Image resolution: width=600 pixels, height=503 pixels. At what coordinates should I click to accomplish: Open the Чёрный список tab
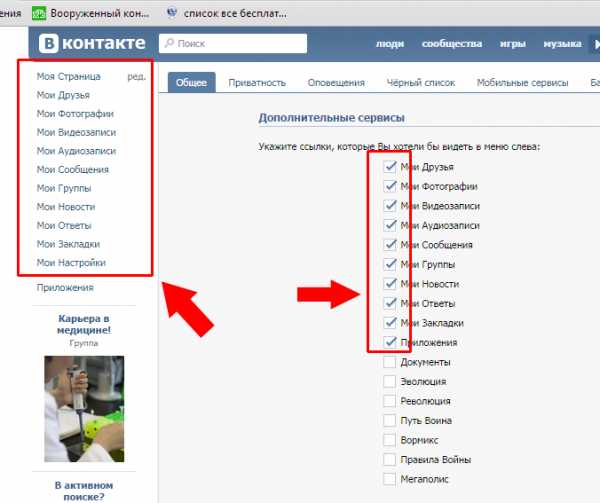pyautogui.click(x=421, y=83)
